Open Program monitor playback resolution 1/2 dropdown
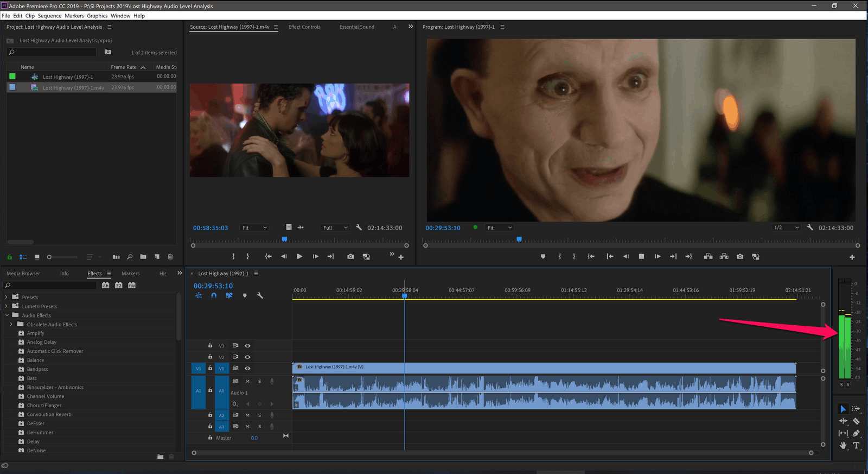868x474 pixels. coord(786,227)
